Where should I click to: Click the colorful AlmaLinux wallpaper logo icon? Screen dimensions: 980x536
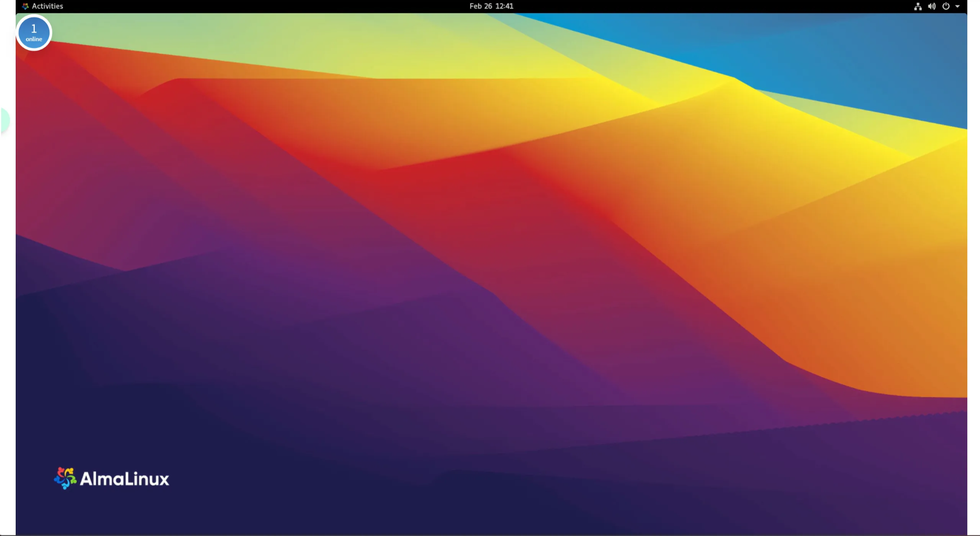tap(65, 478)
